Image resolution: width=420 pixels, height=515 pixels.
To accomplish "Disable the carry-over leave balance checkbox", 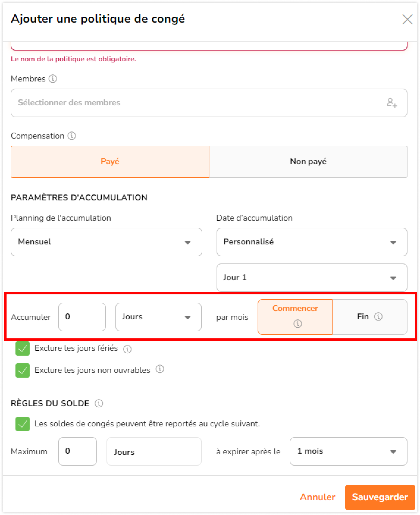I will pyautogui.click(x=23, y=424).
